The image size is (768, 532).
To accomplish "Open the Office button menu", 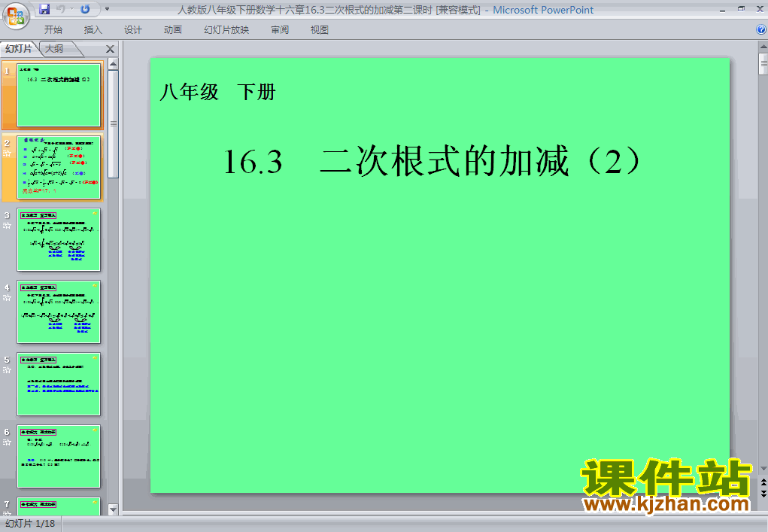I will 16,16.
